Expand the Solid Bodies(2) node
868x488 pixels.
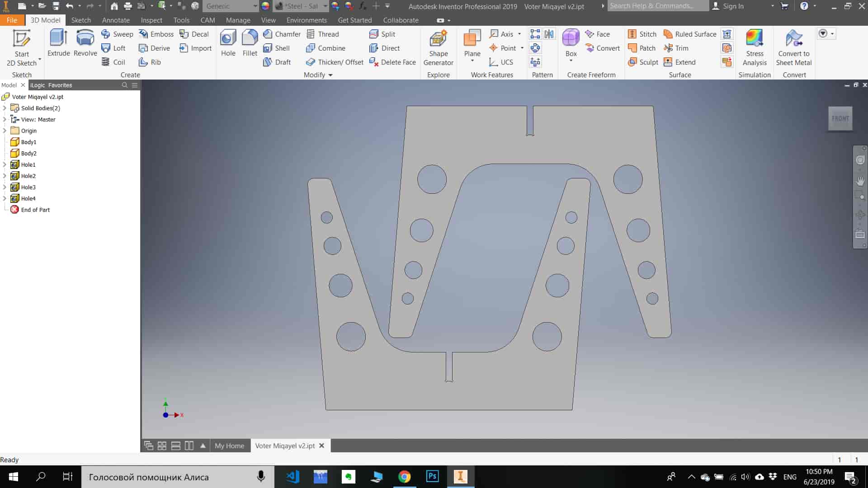5,108
